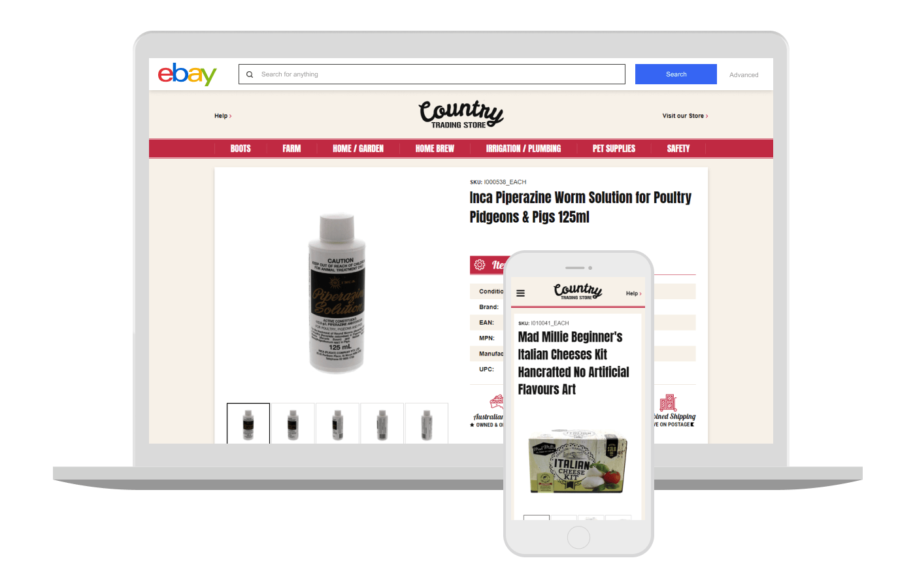Click the gear icon beside Item specifics
This screenshot has width=915, height=588.
pos(480,265)
